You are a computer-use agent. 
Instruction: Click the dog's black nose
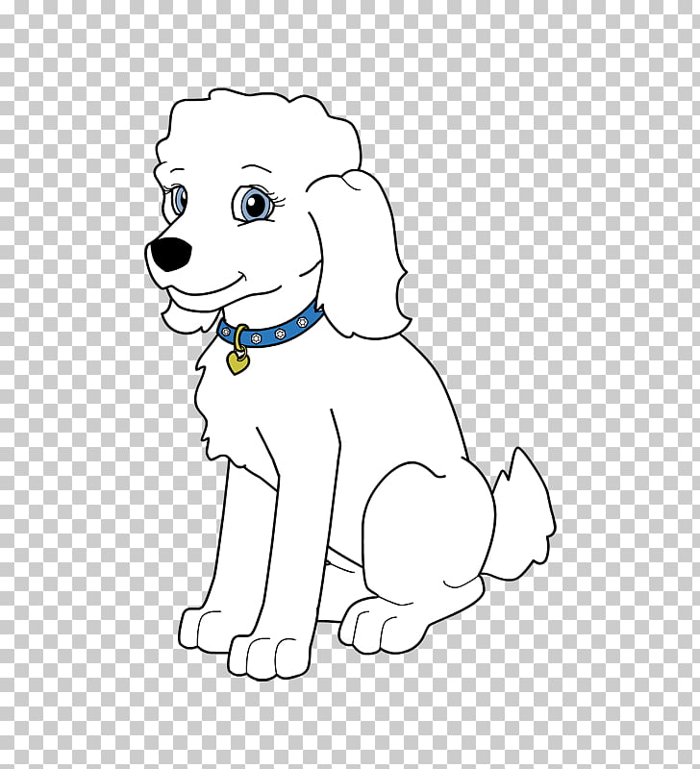pyautogui.click(x=170, y=253)
